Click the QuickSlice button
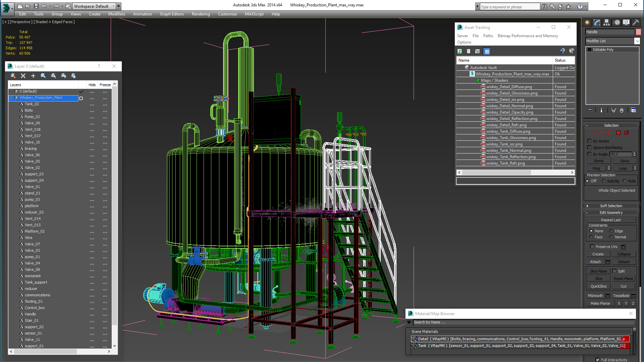 click(x=598, y=286)
